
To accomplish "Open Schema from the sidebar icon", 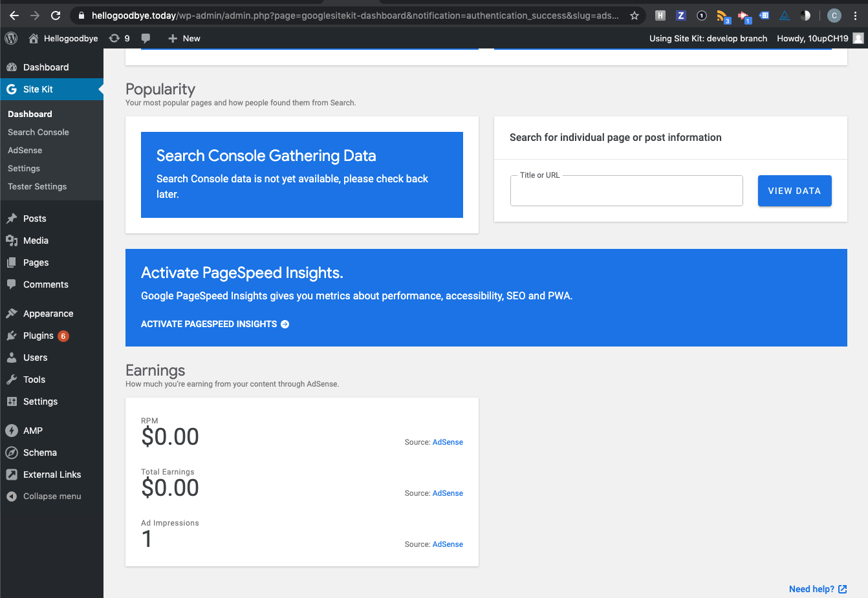I will [x=13, y=453].
